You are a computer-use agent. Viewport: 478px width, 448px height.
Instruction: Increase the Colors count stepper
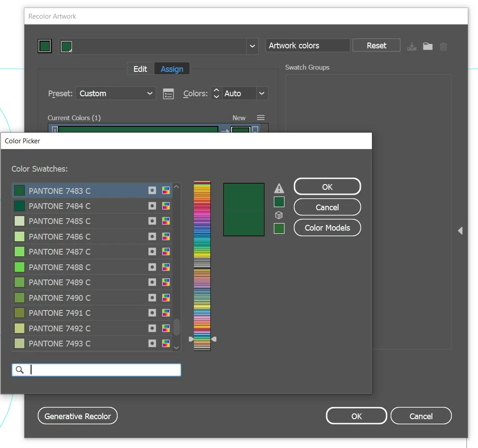point(216,90)
